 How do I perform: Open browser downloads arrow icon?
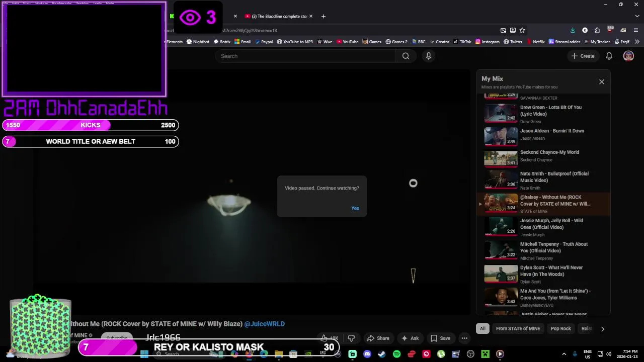573,30
